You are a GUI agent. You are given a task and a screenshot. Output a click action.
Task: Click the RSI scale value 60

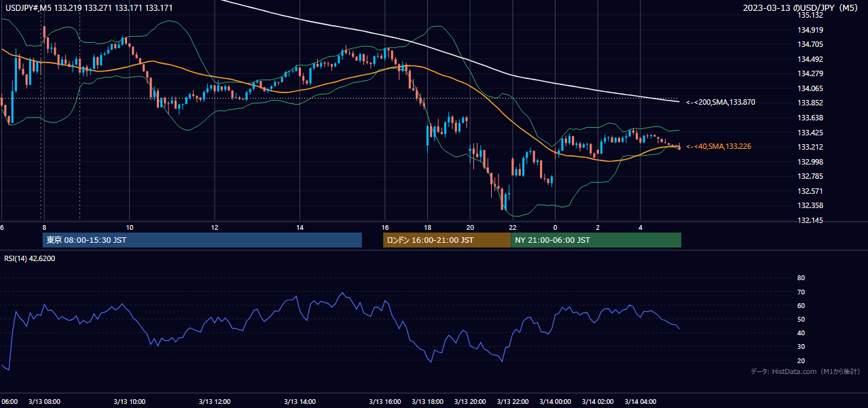[801, 305]
